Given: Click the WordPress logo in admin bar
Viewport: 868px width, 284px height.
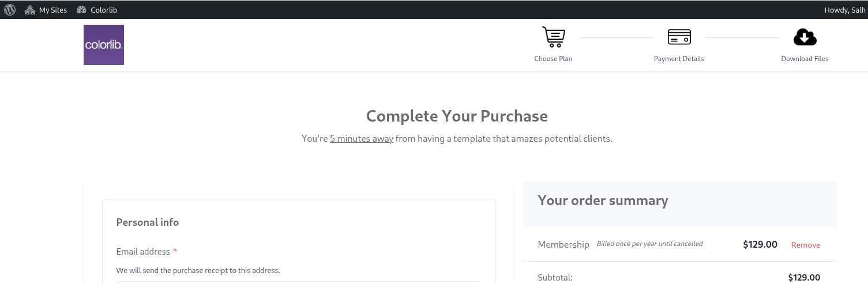Looking at the screenshot, I should [x=10, y=10].
